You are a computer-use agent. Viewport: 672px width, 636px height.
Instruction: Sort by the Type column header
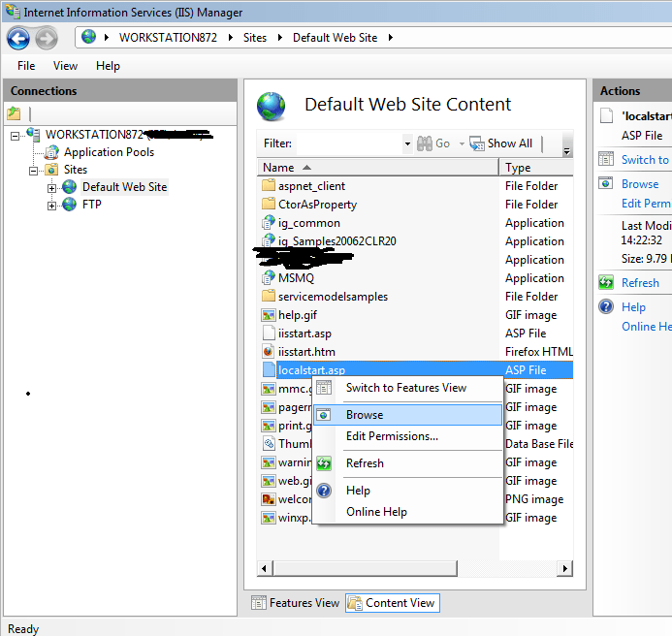pos(536,168)
